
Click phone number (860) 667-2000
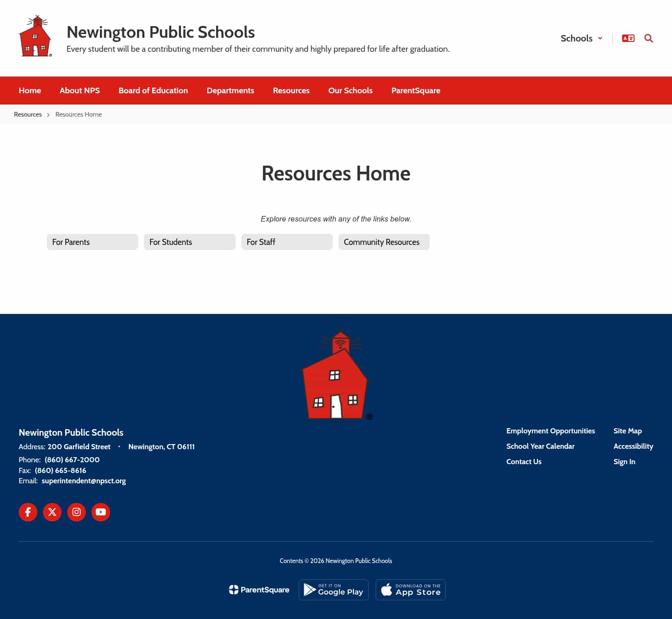[x=72, y=460]
